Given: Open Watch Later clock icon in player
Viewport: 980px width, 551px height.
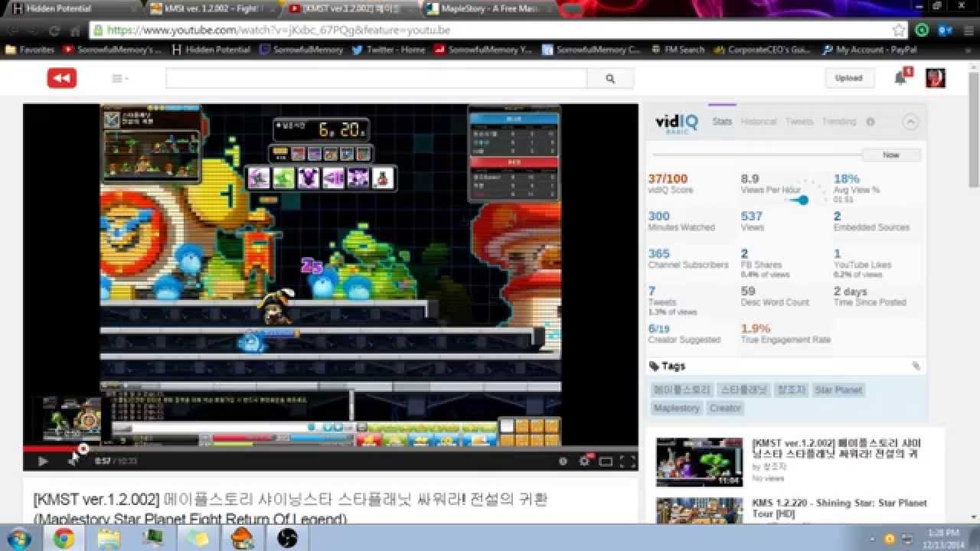Looking at the screenshot, I should point(563,461).
